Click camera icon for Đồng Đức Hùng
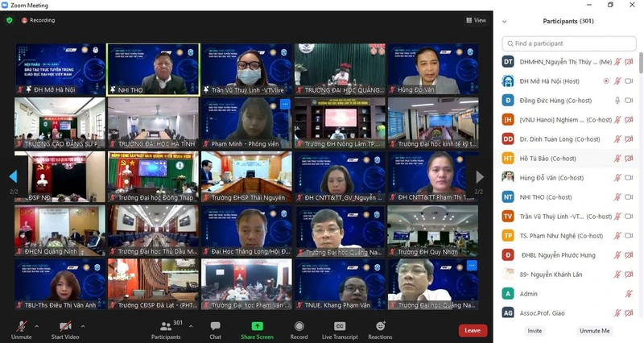The image size is (644, 343). point(629,100)
